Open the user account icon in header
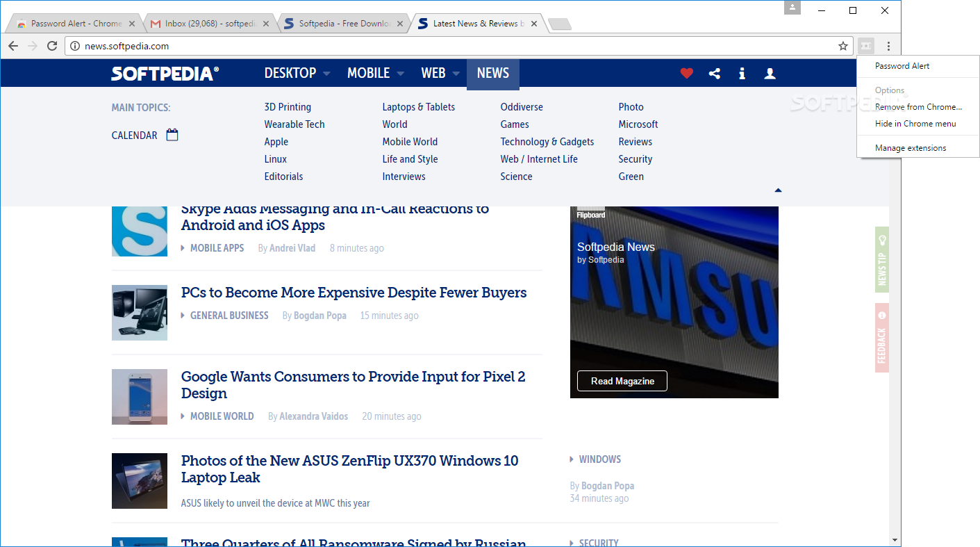This screenshot has height=547, width=980. pos(770,73)
